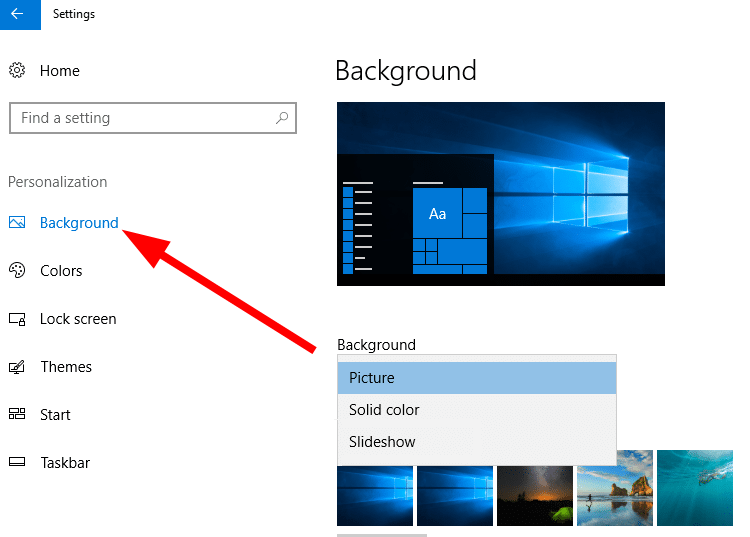
Task: Click the search magnifier icon
Action: (282, 118)
